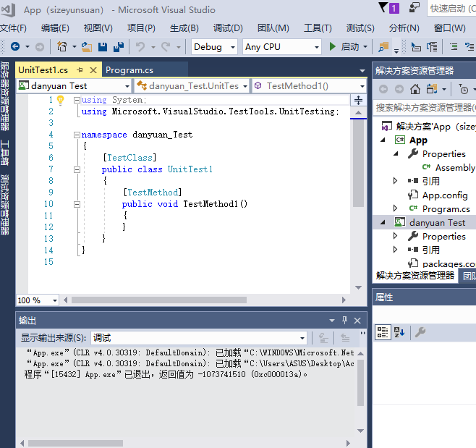476x448 pixels.
Task: Open the 生成(B) menu
Action: point(184,28)
